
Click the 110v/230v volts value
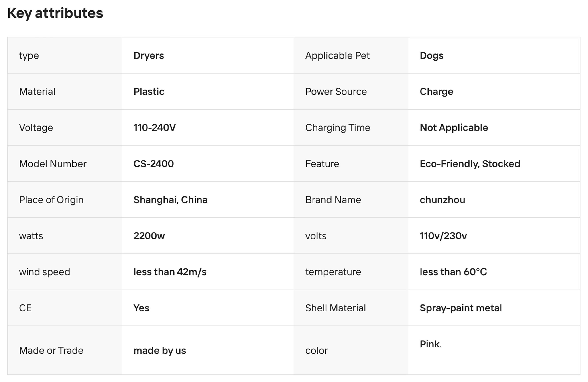pyautogui.click(x=443, y=236)
